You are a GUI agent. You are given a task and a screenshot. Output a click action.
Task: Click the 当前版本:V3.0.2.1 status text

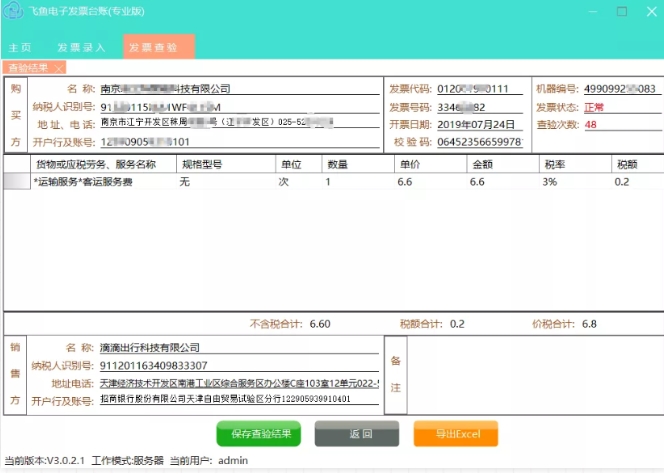click(44, 460)
